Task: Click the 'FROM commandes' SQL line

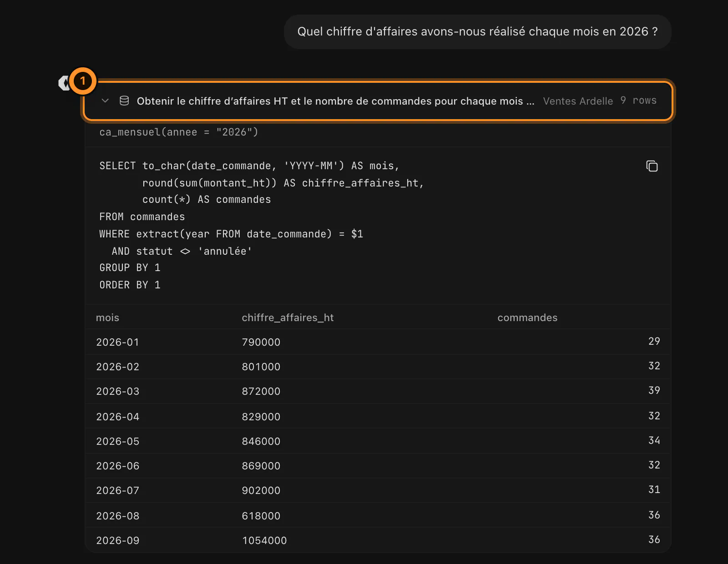Action: pos(142,217)
